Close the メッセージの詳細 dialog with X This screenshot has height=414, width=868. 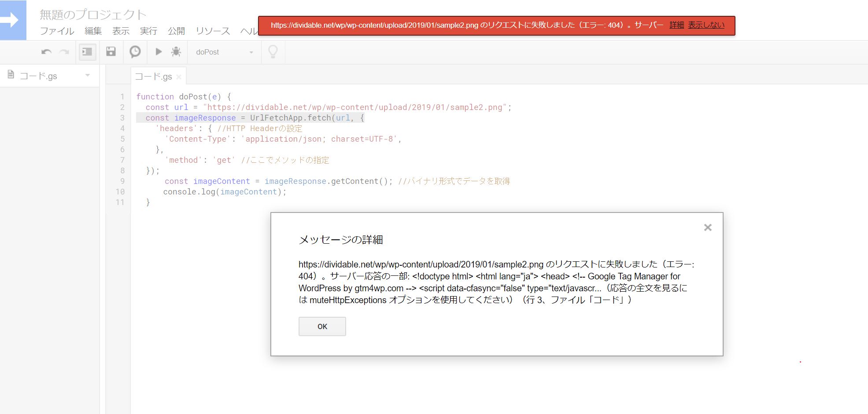click(707, 227)
